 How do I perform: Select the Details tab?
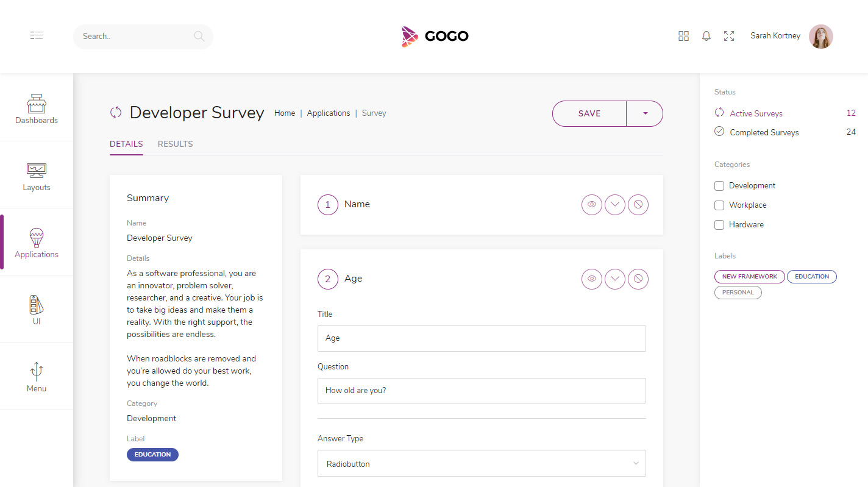(126, 144)
